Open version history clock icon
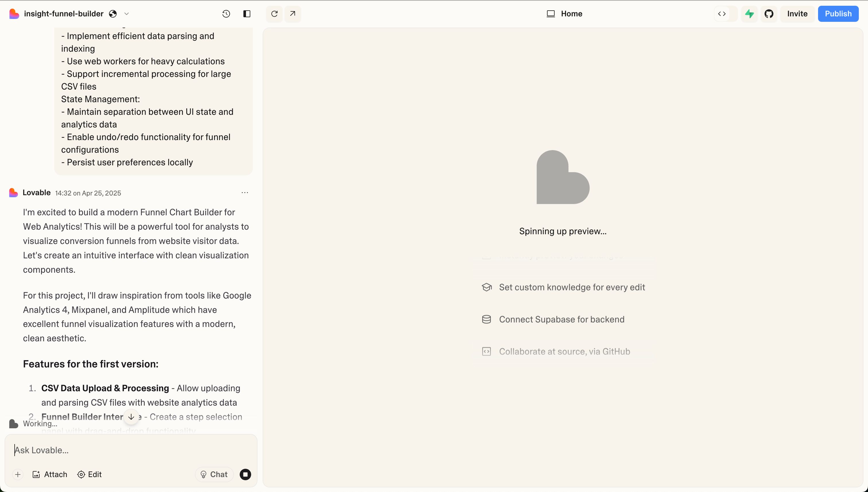 pyautogui.click(x=226, y=14)
